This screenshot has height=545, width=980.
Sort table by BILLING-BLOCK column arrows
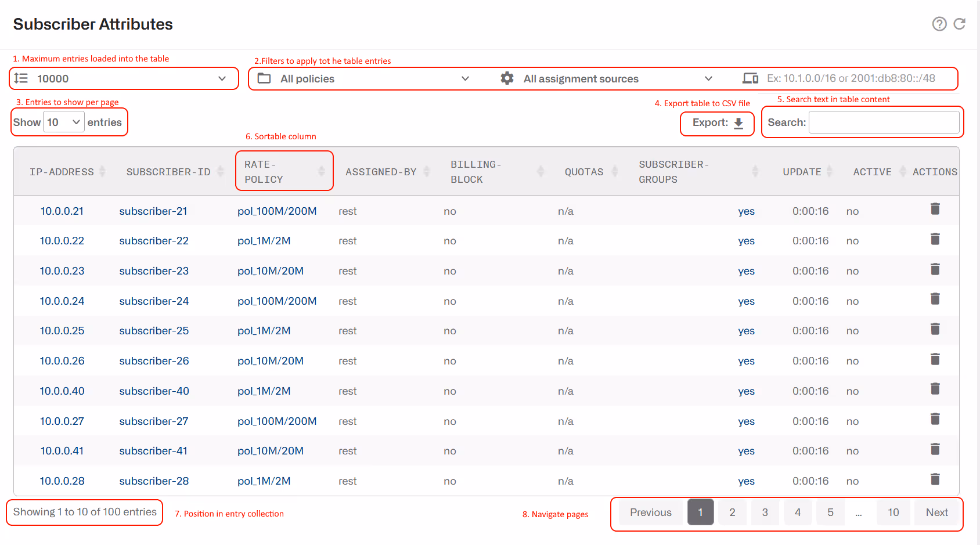point(541,171)
